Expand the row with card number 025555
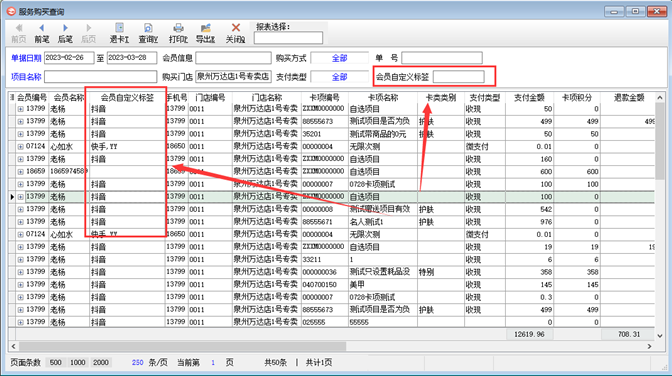The width and height of the screenshot is (672, 376). (21, 322)
